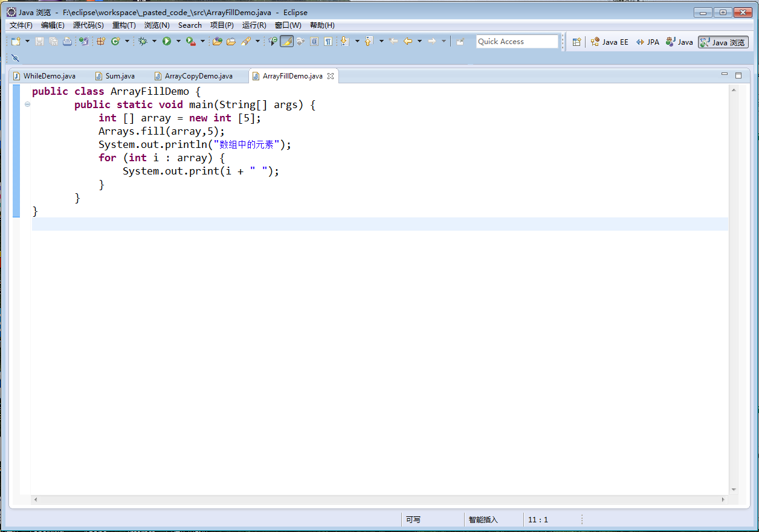Toggle Block Selection Mode button
759x532 pixels.
click(x=314, y=41)
